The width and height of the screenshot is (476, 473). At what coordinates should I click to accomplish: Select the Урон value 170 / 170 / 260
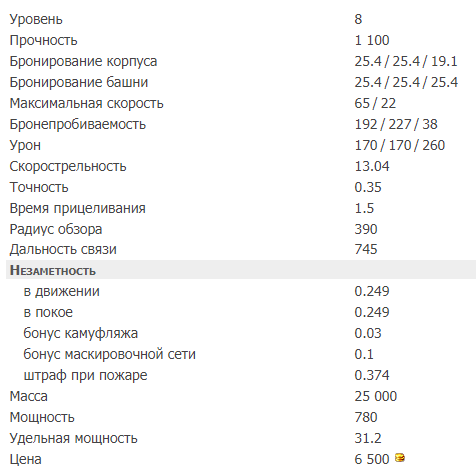pyautogui.click(x=399, y=145)
